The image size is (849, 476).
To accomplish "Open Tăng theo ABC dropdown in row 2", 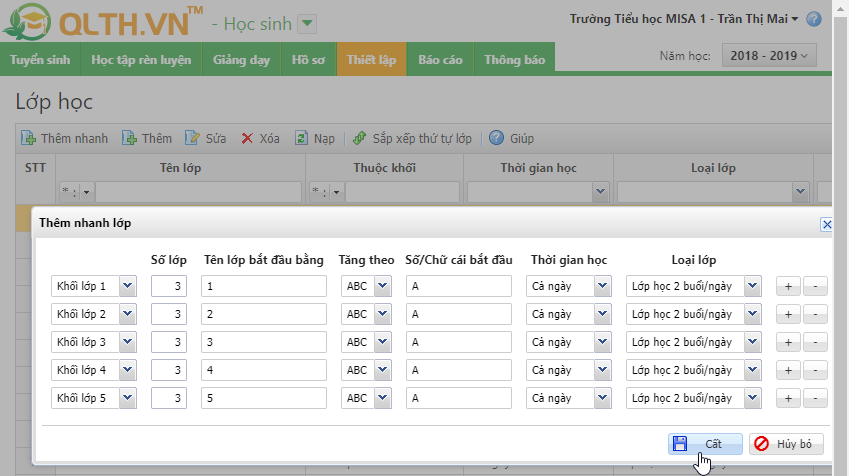I will pyautogui.click(x=384, y=314).
